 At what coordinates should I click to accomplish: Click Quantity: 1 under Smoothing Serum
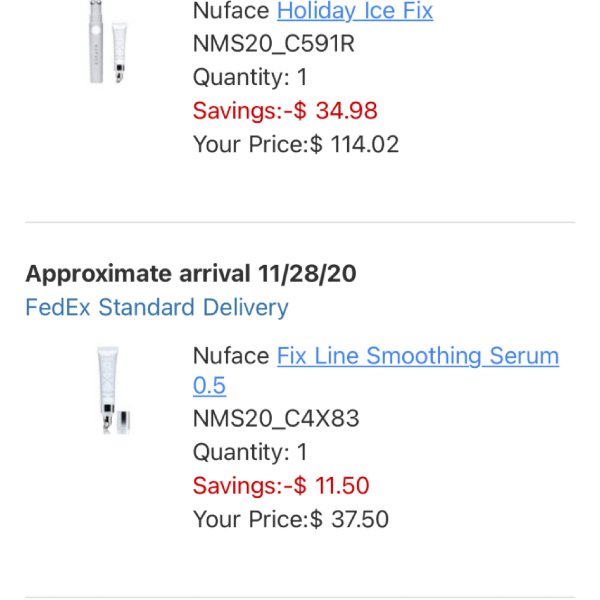pos(250,452)
